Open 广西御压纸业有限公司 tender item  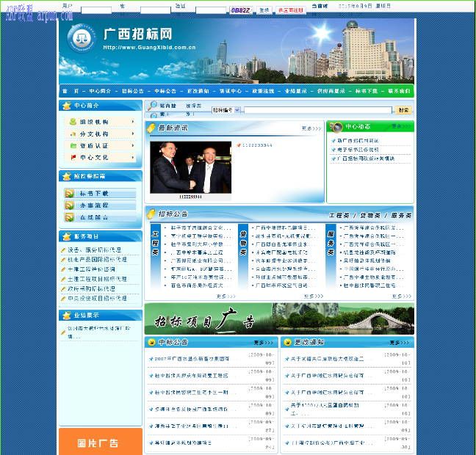pos(201,261)
